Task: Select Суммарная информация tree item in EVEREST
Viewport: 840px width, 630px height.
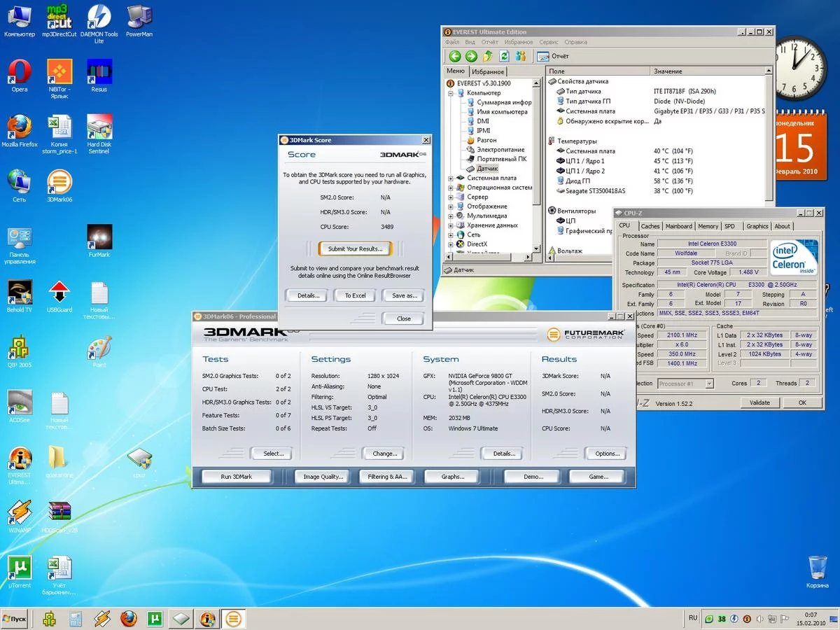Action: tap(499, 102)
